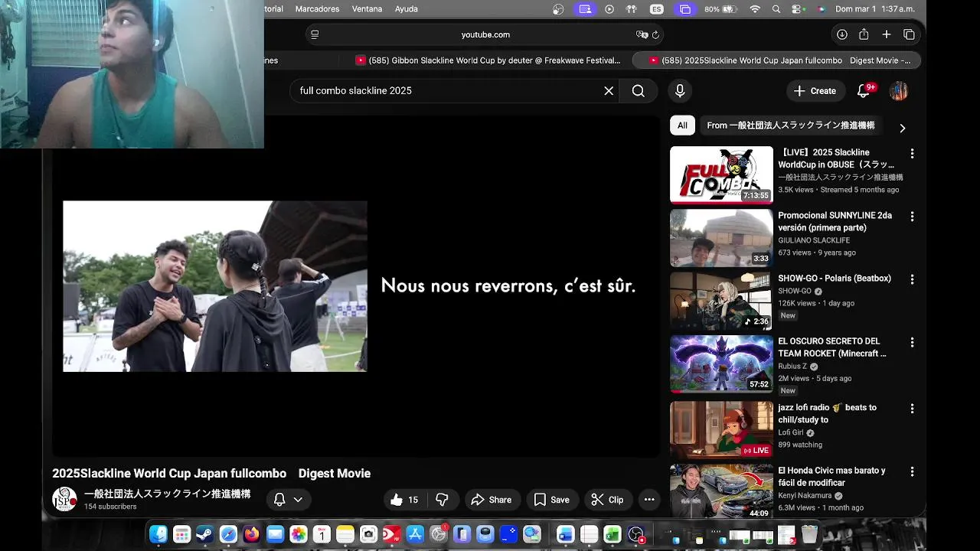Open the Full Combo LIVE 7:13:55 thumbnail

(721, 175)
